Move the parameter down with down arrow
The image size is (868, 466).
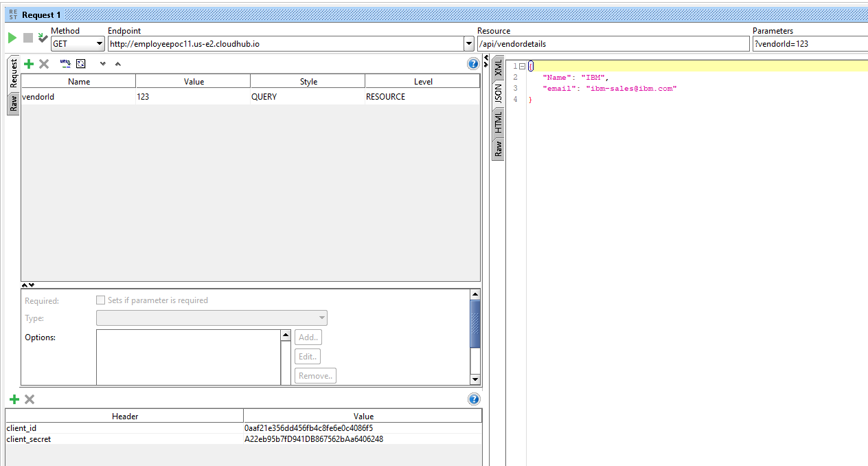[103, 64]
